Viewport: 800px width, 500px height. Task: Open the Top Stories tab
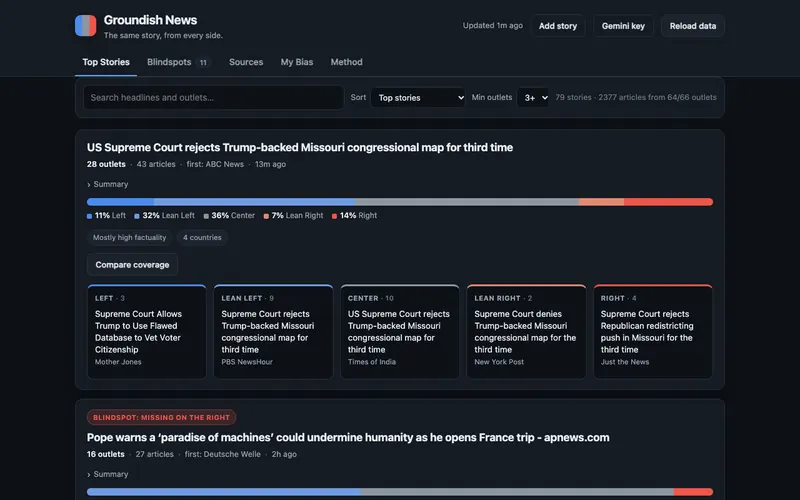pyautogui.click(x=106, y=62)
